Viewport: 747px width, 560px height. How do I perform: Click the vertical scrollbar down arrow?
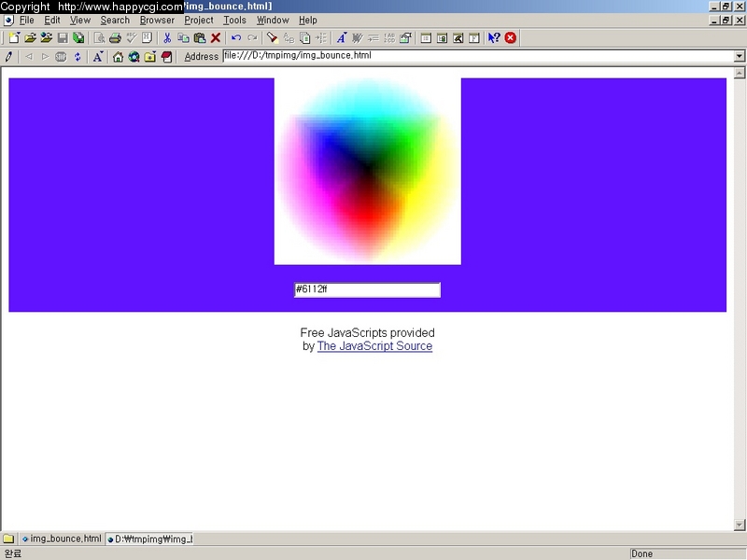(740, 525)
